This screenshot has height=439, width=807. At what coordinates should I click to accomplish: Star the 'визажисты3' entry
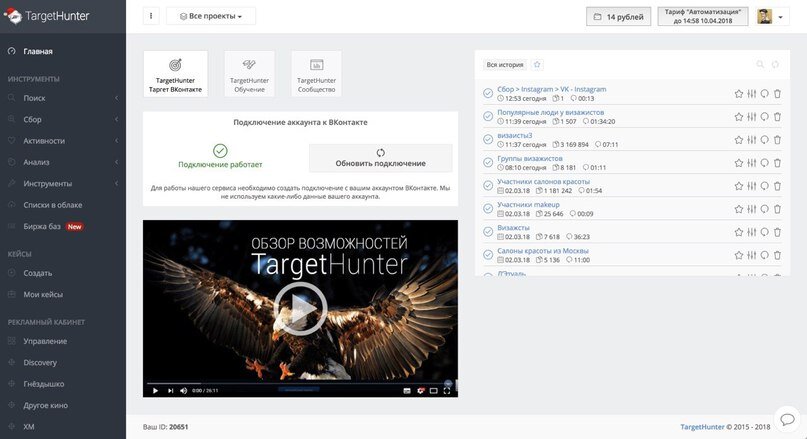point(739,139)
